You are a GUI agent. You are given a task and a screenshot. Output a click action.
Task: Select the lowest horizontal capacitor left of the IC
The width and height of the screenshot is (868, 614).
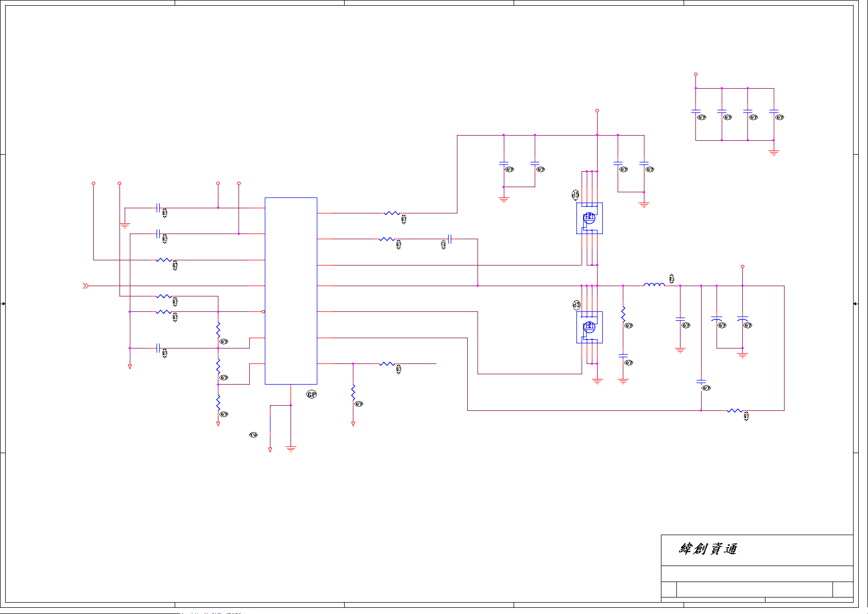click(158, 348)
